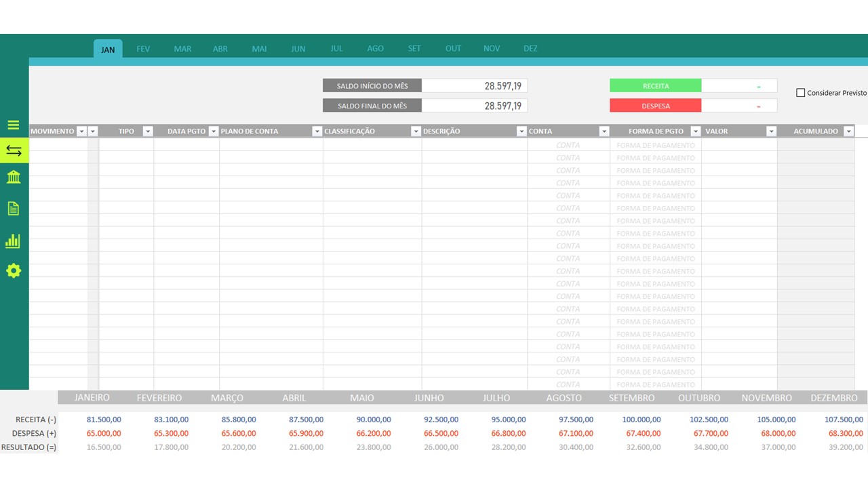
Task: Open the bank building icon
Action: (14, 178)
